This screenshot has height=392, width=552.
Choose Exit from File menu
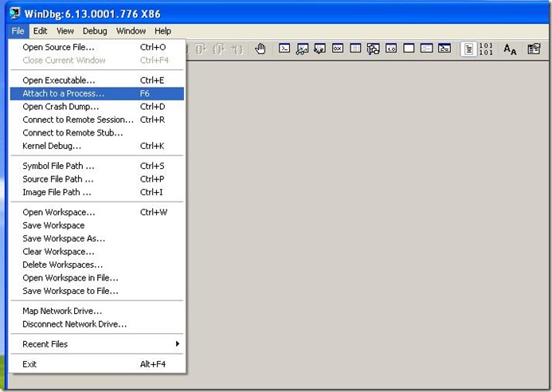pos(97,364)
